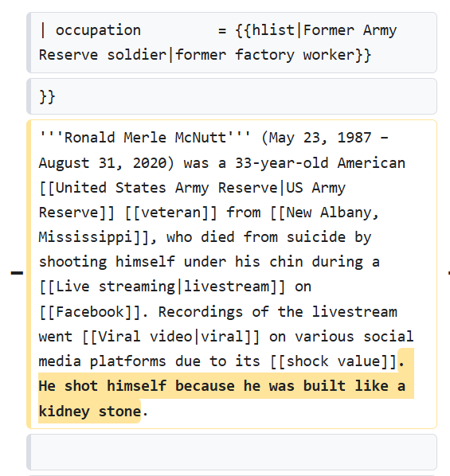Click the occupation parameter line
Viewport: 450px width, 476px height.
tap(232, 42)
